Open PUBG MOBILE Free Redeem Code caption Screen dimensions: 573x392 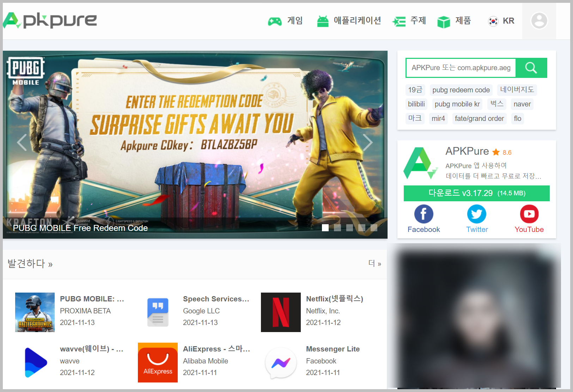click(x=80, y=228)
